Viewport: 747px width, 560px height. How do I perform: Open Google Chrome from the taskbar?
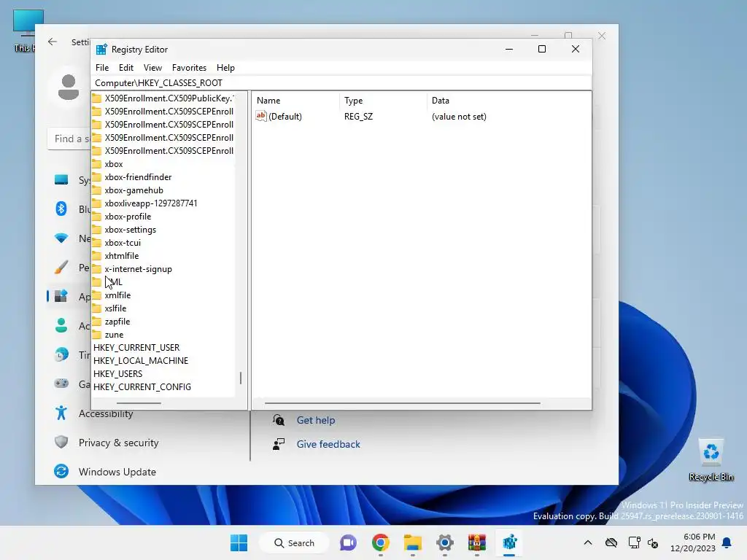(381, 542)
